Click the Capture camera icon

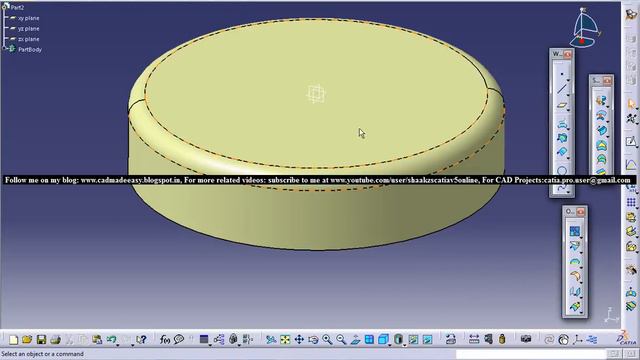click(526, 340)
